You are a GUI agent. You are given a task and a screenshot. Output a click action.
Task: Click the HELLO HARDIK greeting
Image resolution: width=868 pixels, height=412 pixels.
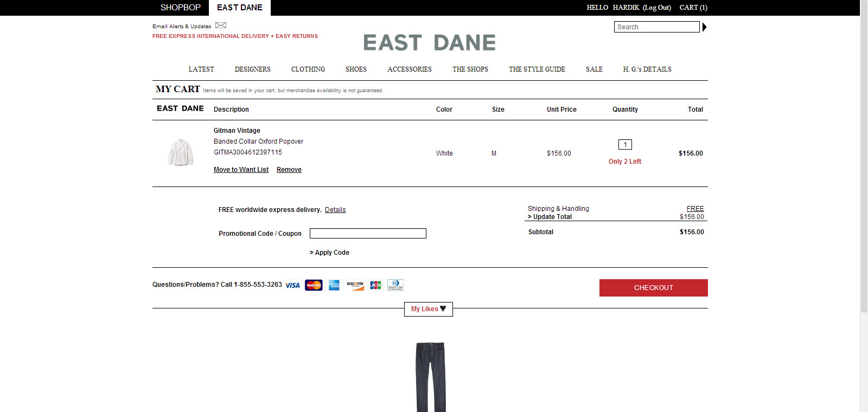click(x=613, y=8)
